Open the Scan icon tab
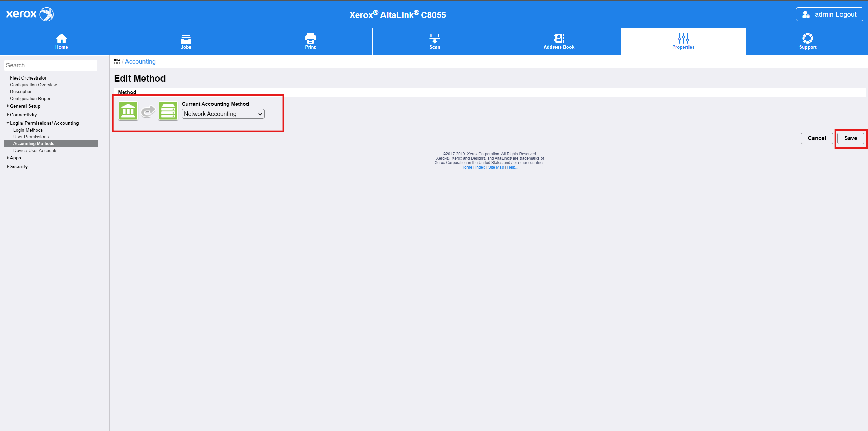This screenshot has width=868, height=431. tap(435, 38)
